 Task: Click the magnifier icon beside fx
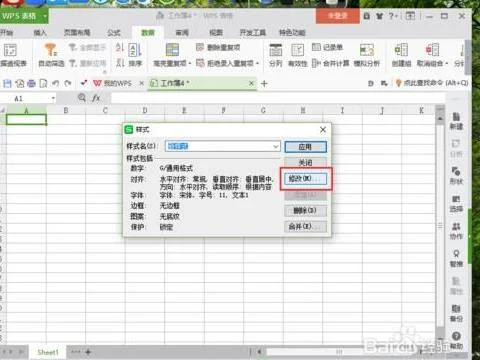(82, 98)
